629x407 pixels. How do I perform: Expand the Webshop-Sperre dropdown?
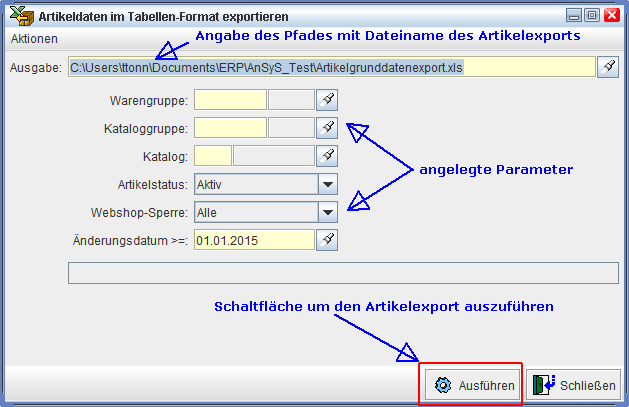click(327, 212)
